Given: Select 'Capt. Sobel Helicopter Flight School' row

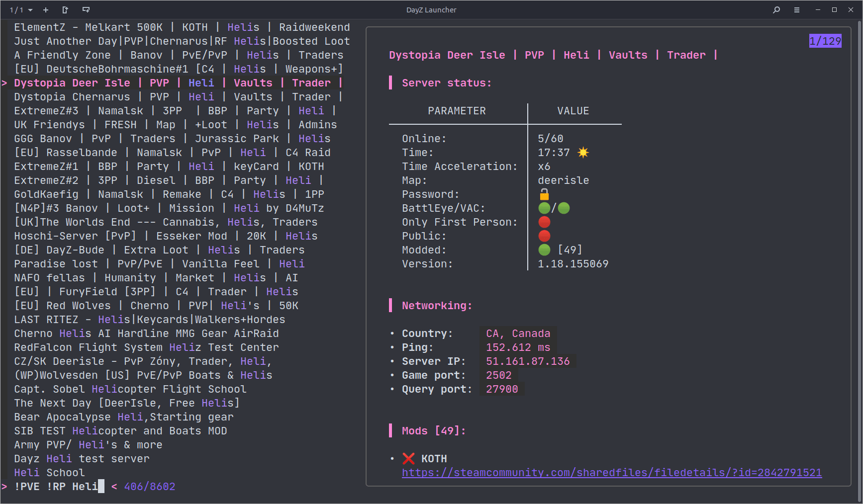Looking at the screenshot, I should (x=130, y=389).
